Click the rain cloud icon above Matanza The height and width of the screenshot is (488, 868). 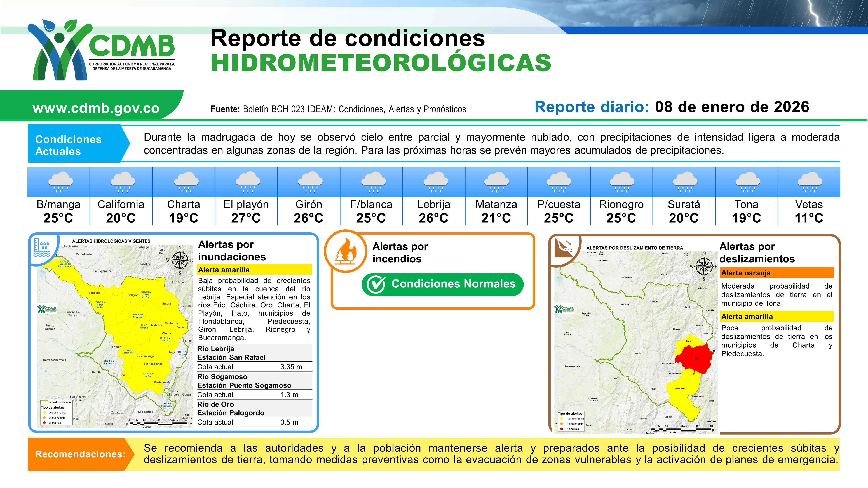(496, 182)
